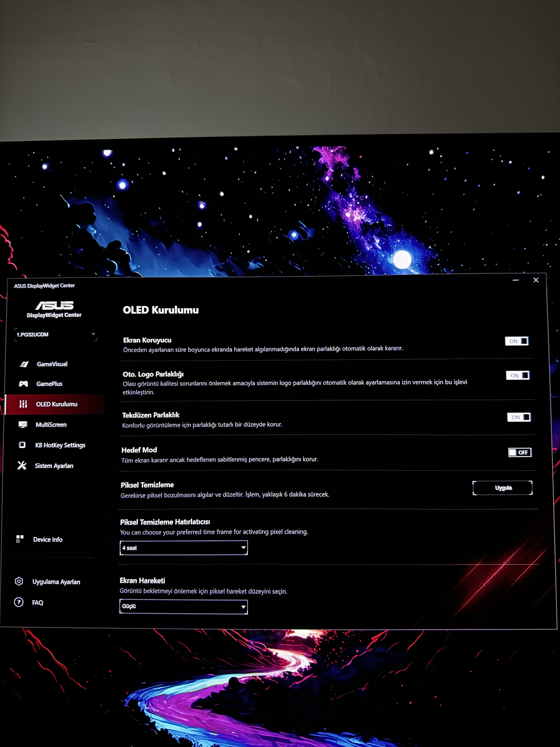Click the Ekran Hareketi label
The image size is (560, 747).
click(x=142, y=580)
